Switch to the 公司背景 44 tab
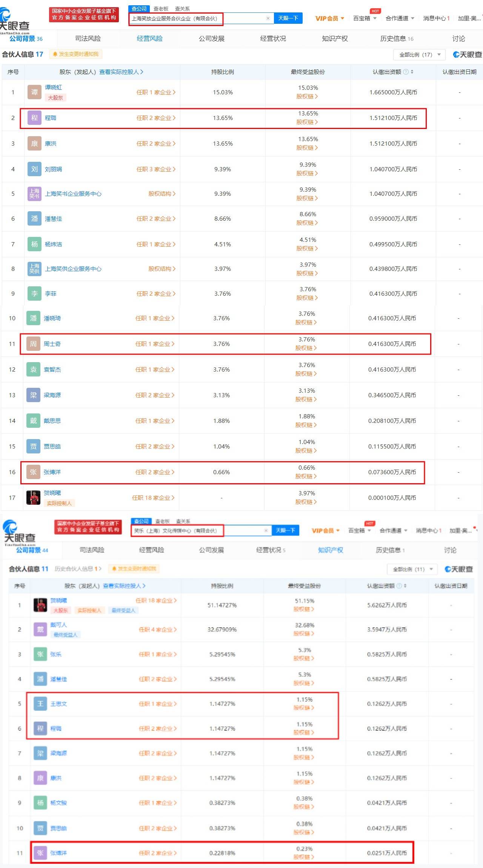 coord(32,550)
